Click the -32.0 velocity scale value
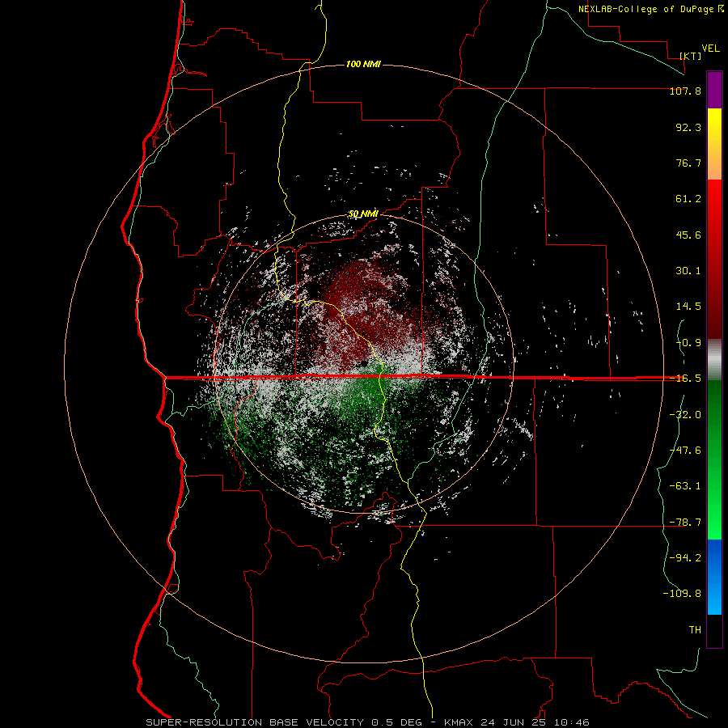Image resolution: width=728 pixels, height=728 pixels. 685,415
